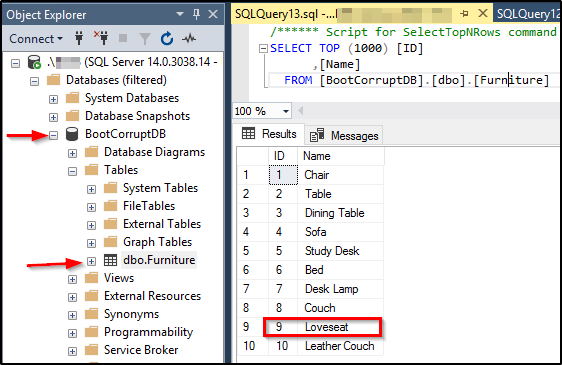Select the Programmability folder
Image resolution: width=562 pixels, height=365 pixels.
click(148, 332)
